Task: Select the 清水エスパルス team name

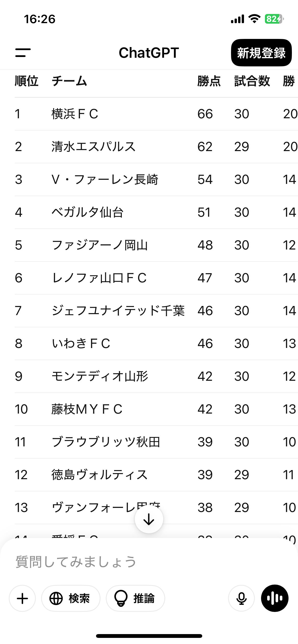Action: [x=93, y=147]
